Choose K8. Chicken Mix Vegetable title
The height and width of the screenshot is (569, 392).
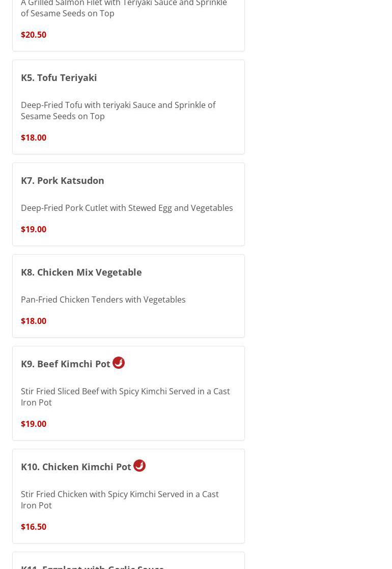pyautogui.click(x=81, y=272)
